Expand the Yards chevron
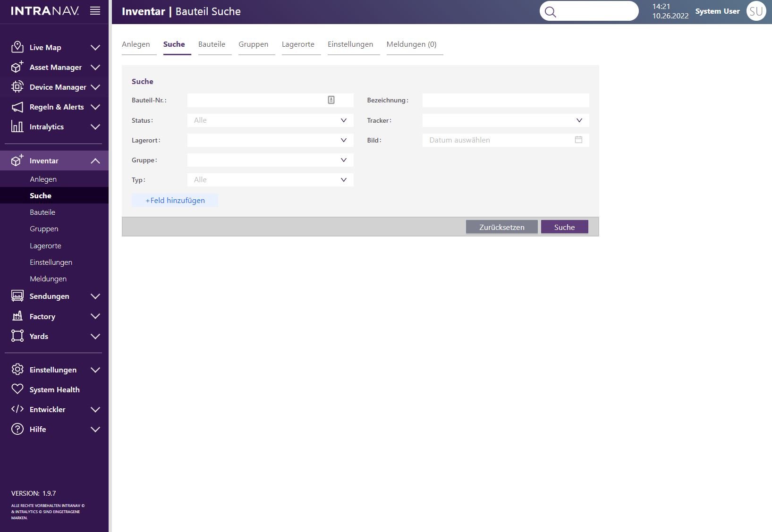Screen dimensions: 772x532 95,336
